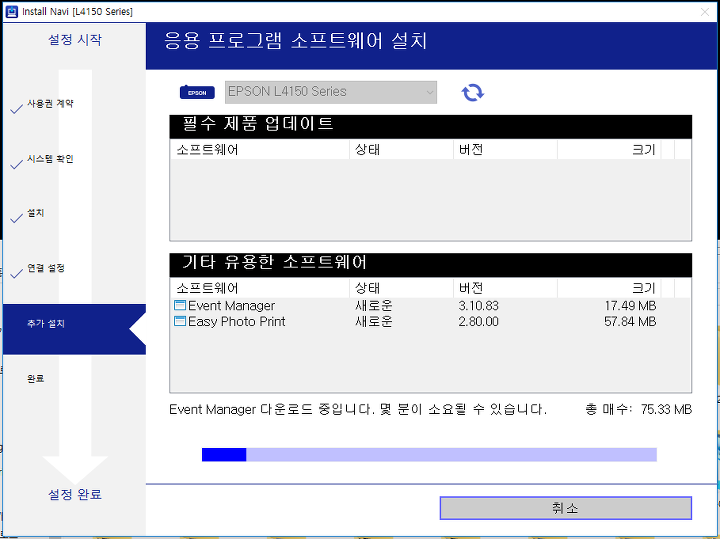Click 버전 column header in 기타 유용한 소프트웨어

click(505, 288)
